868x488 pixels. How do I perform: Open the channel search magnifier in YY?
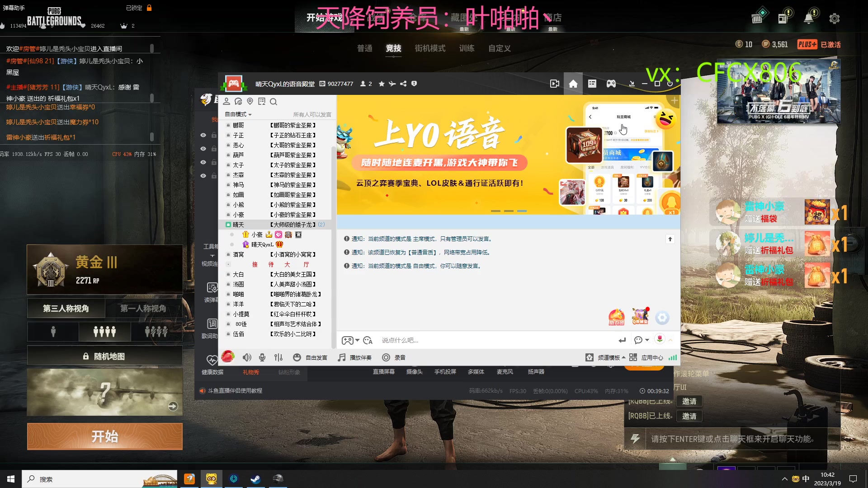(x=274, y=102)
